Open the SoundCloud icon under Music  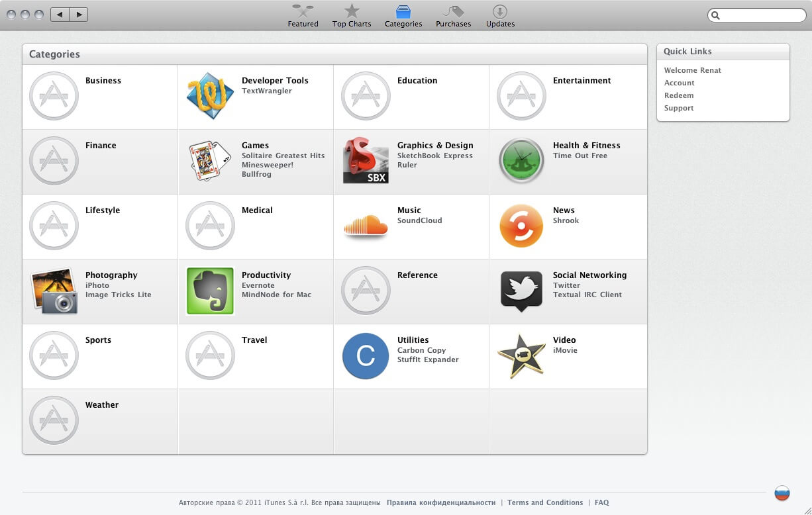click(366, 226)
